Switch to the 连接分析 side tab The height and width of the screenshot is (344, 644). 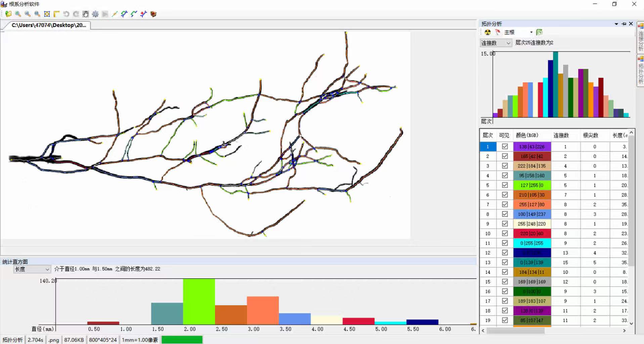coord(640,38)
